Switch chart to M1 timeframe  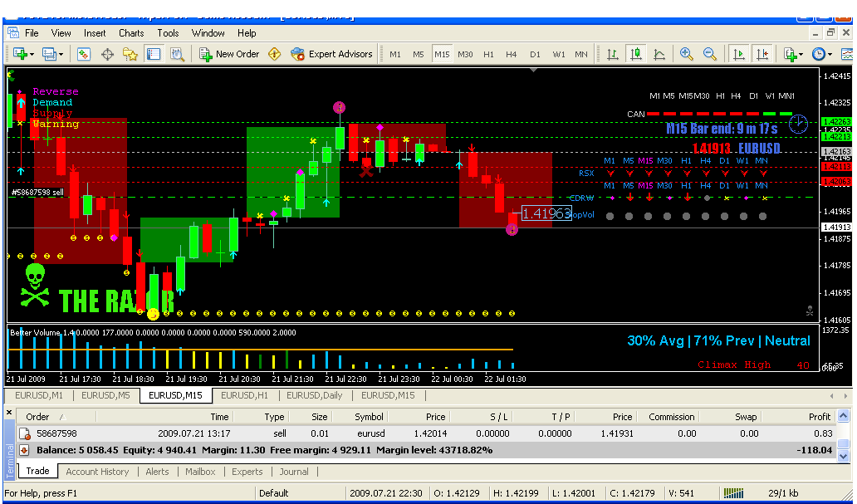[x=395, y=54]
